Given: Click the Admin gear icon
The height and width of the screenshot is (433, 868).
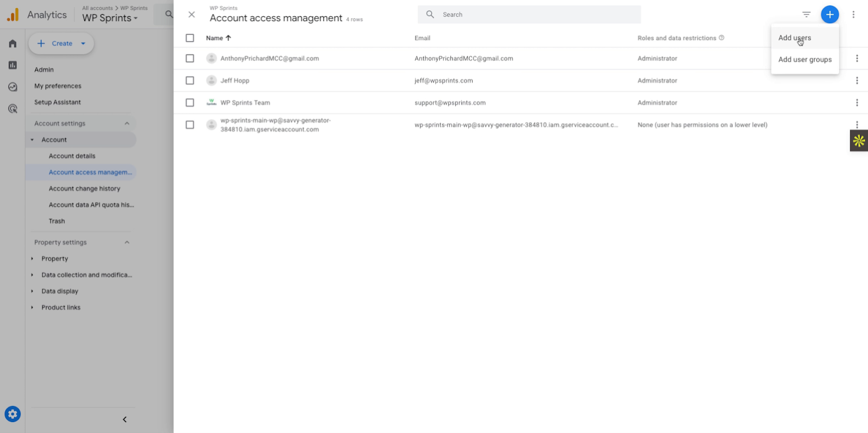Looking at the screenshot, I should click(x=12, y=414).
